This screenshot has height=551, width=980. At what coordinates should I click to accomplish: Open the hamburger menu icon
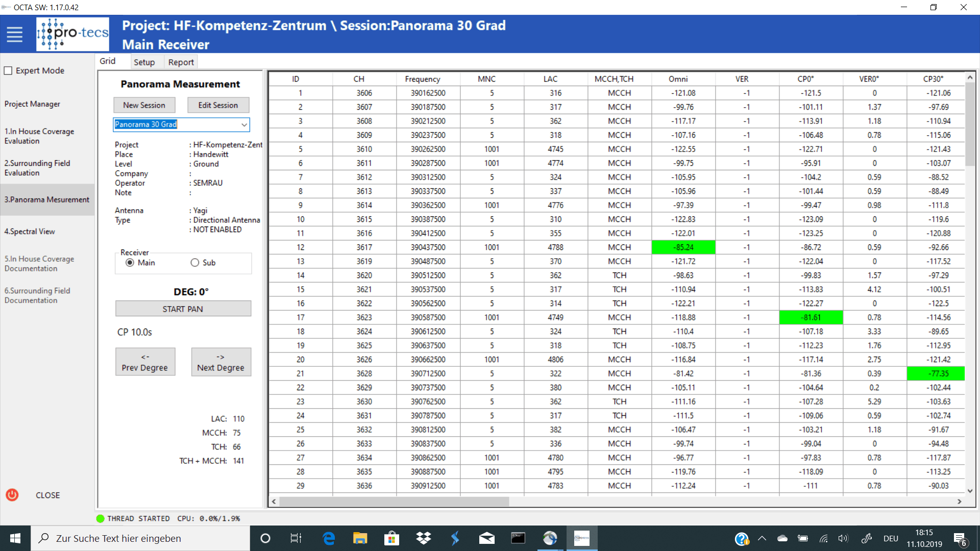coord(14,34)
